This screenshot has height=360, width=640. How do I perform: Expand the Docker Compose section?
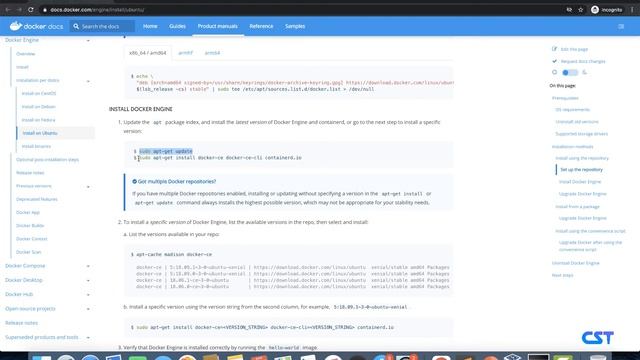coord(88,266)
